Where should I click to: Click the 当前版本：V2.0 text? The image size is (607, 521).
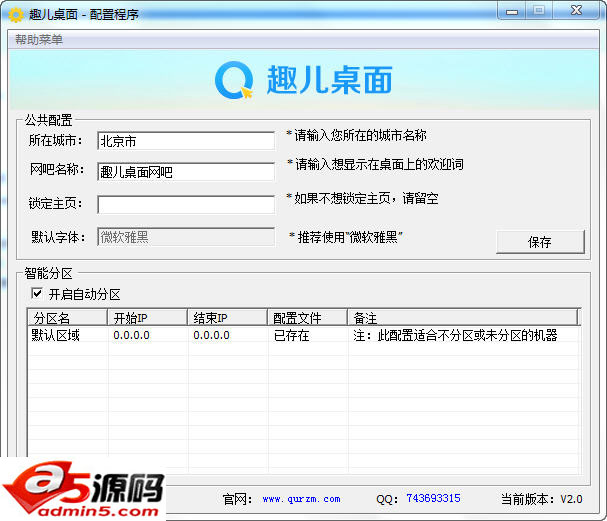(541, 499)
